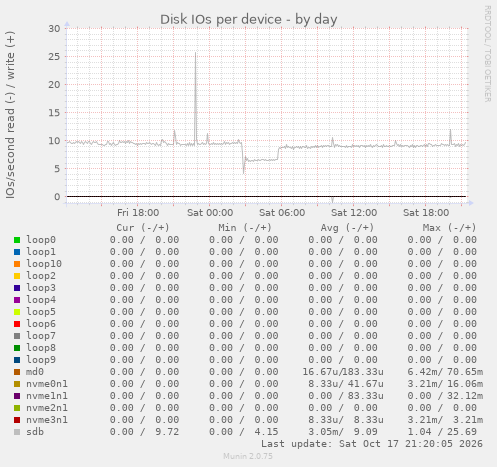Select the loop6 device label

tap(41, 324)
